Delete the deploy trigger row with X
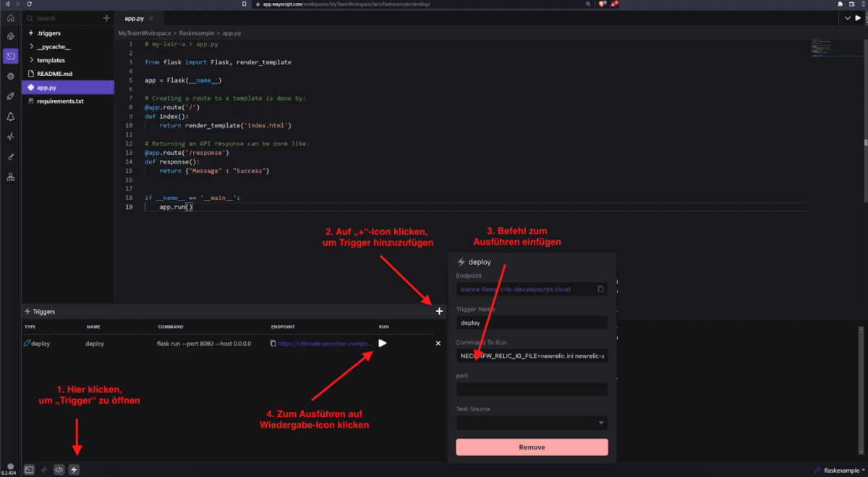Screen dimensions: 868x477 click(438, 343)
